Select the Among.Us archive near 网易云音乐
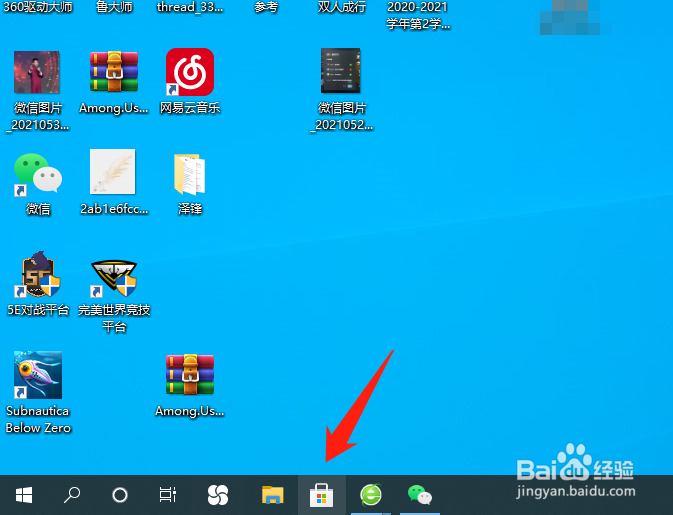This screenshot has width=673, height=515. 114,82
